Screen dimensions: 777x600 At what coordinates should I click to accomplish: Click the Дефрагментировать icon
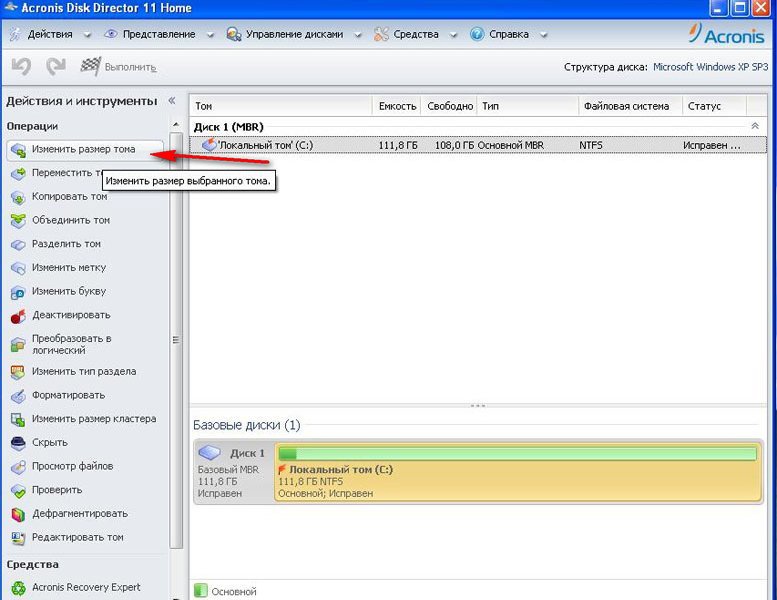pos(17,514)
